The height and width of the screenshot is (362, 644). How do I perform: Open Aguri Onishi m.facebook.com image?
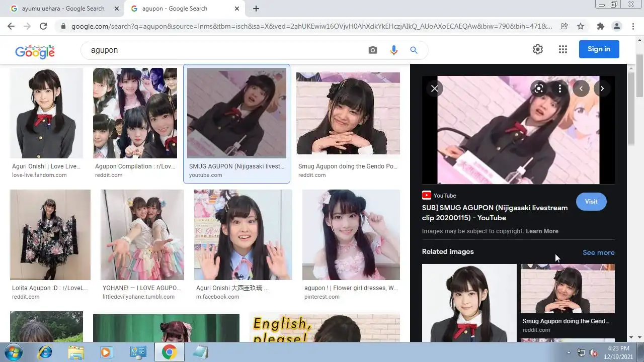coord(243,235)
